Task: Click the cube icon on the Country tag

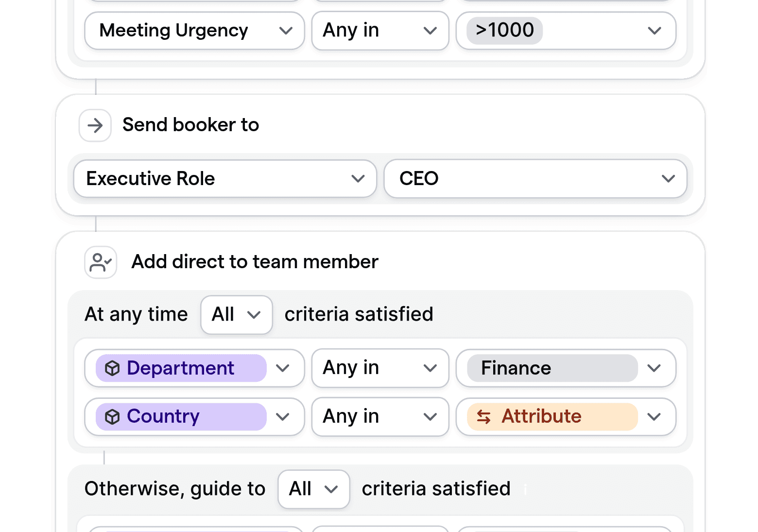Action: click(113, 416)
